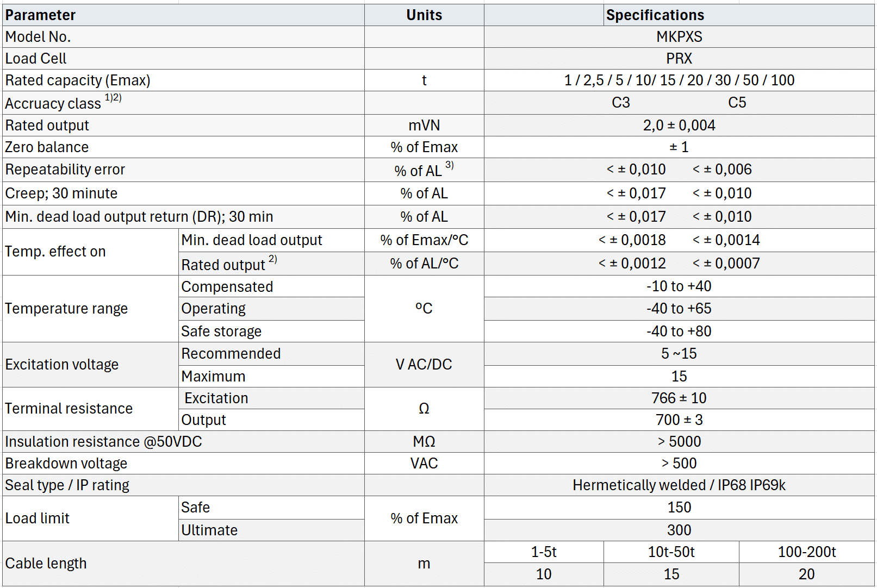877x588 pixels.
Task: Select the rated capacity values cell
Action: click(x=679, y=80)
